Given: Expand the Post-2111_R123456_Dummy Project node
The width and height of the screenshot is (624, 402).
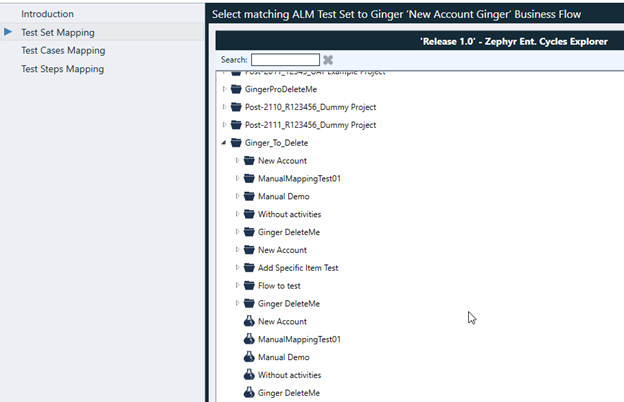Looking at the screenshot, I should tap(224, 125).
